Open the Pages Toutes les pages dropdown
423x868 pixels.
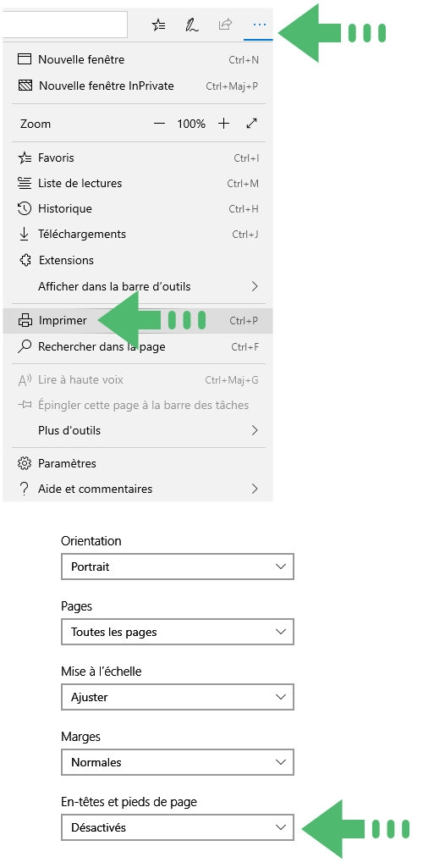[178, 633]
